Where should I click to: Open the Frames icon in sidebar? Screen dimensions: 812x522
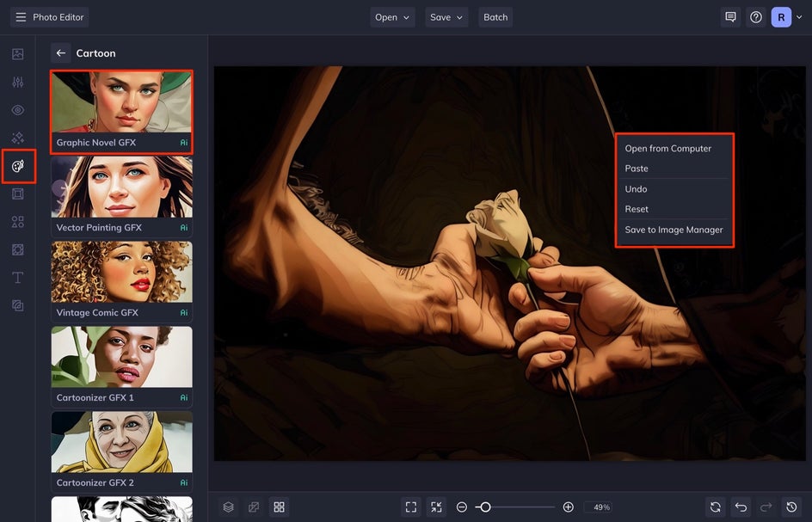17,193
